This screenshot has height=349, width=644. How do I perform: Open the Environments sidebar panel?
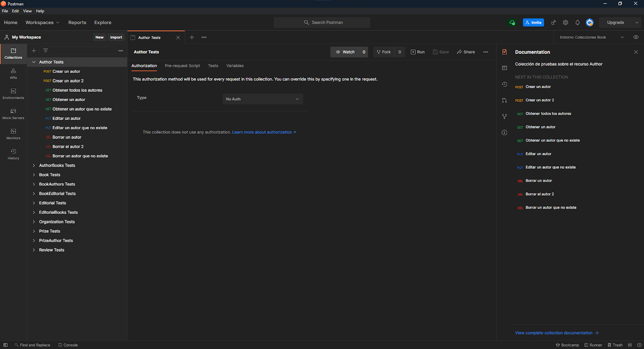13,94
